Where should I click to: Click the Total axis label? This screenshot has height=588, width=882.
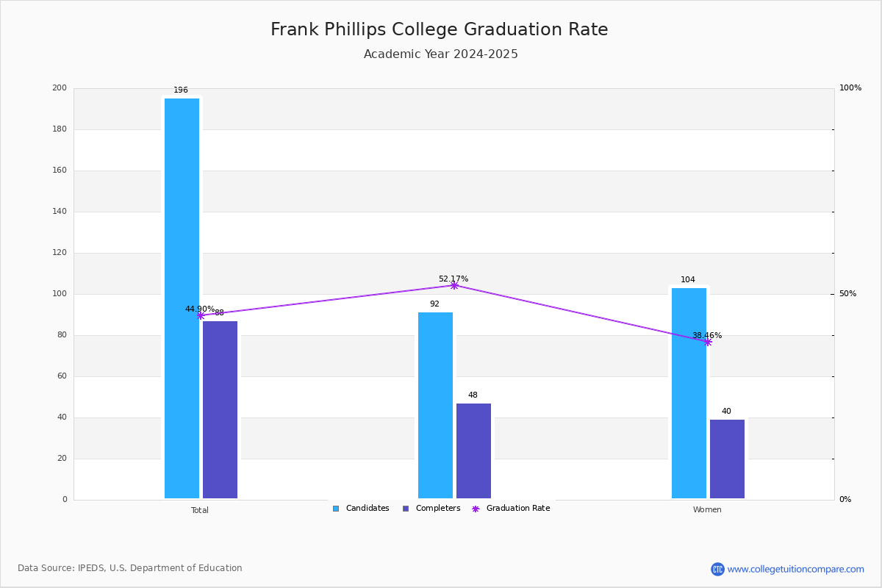click(x=200, y=510)
